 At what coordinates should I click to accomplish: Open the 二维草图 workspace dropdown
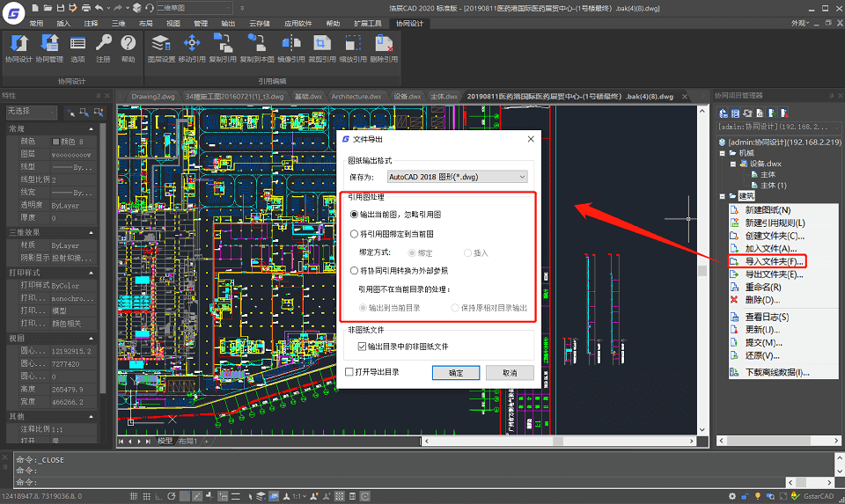195,8
